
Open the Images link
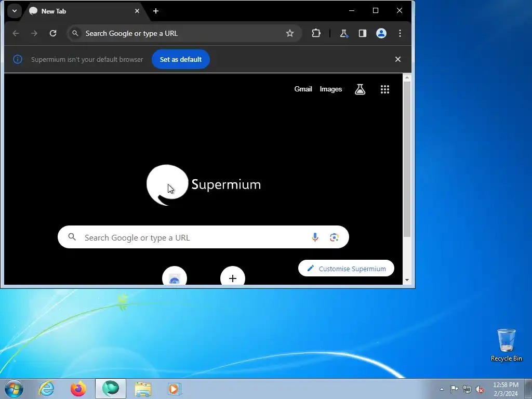[x=331, y=89]
